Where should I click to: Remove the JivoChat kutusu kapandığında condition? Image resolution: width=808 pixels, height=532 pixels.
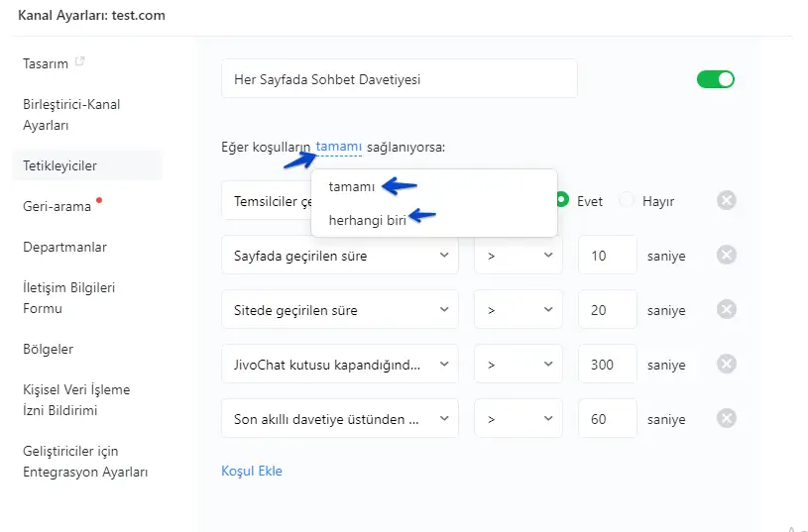[727, 364]
